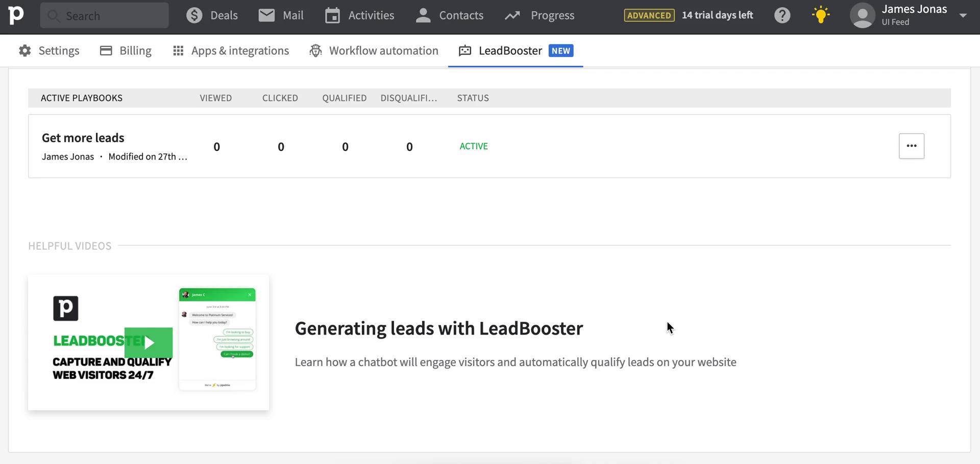The height and width of the screenshot is (464, 980).
Task: Open help via question mark icon
Action: tap(782, 15)
